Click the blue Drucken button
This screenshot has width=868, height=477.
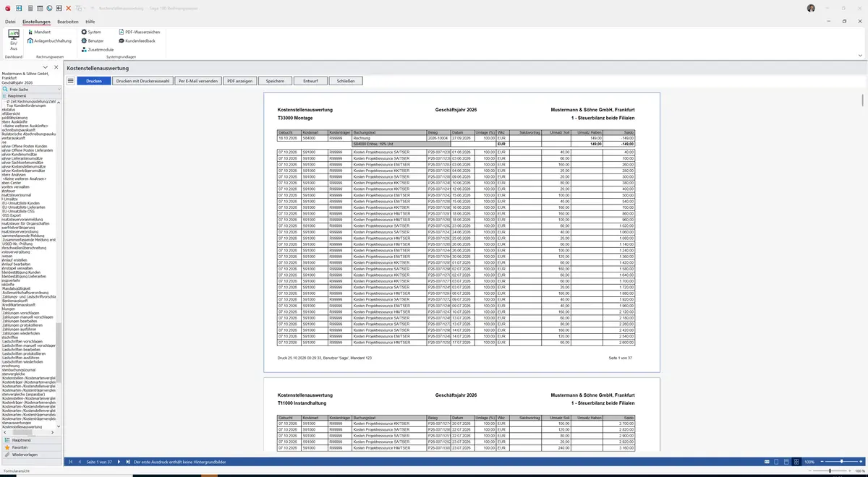tap(94, 81)
